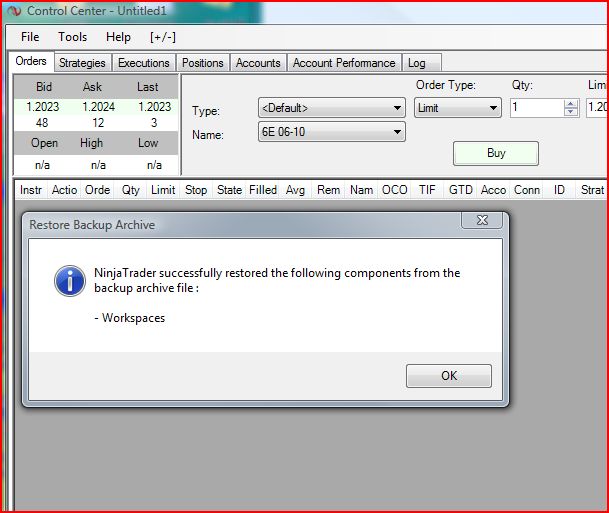609x513 pixels.
Task: Click the Stop column header
Action: (196, 190)
